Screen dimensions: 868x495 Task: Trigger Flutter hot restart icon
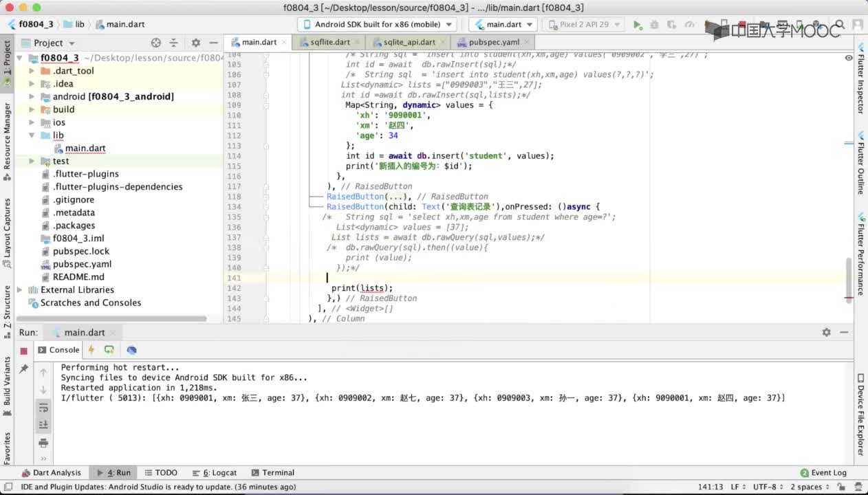(108, 350)
